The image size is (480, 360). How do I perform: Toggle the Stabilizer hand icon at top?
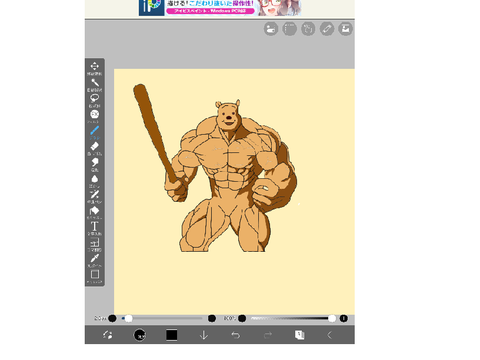pyautogui.click(x=308, y=29)
